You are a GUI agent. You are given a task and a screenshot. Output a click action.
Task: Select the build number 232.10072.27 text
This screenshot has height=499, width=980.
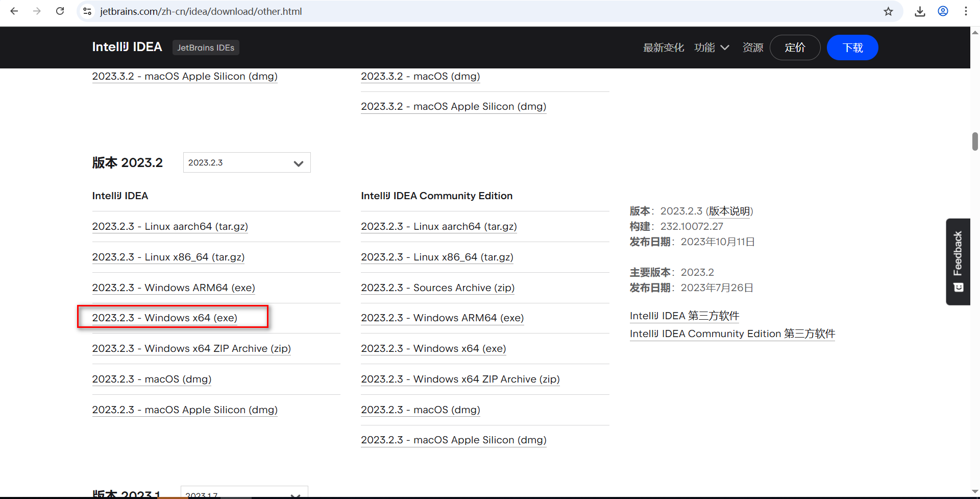coord(692,226)
